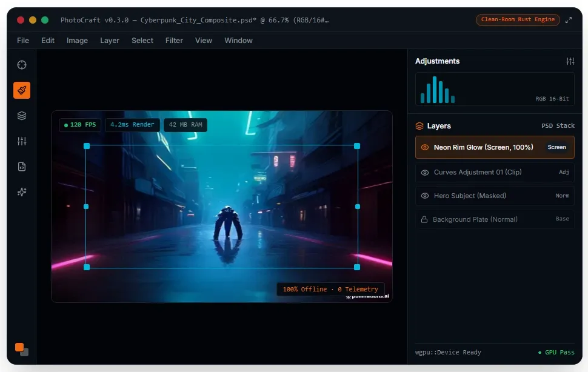588x372 pixels.
Task: Hide the Neon Rim Glow layer
Action: point(425,147)
